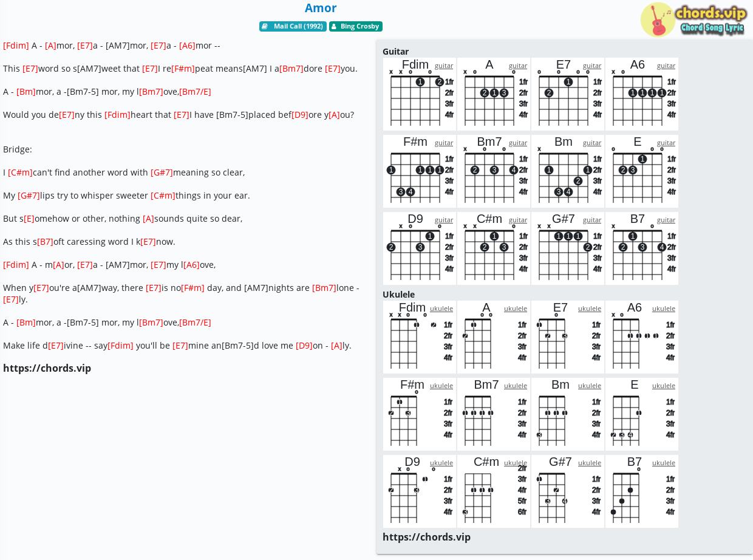Open the Bing Crosby artist tag

[x=356, y=26]
